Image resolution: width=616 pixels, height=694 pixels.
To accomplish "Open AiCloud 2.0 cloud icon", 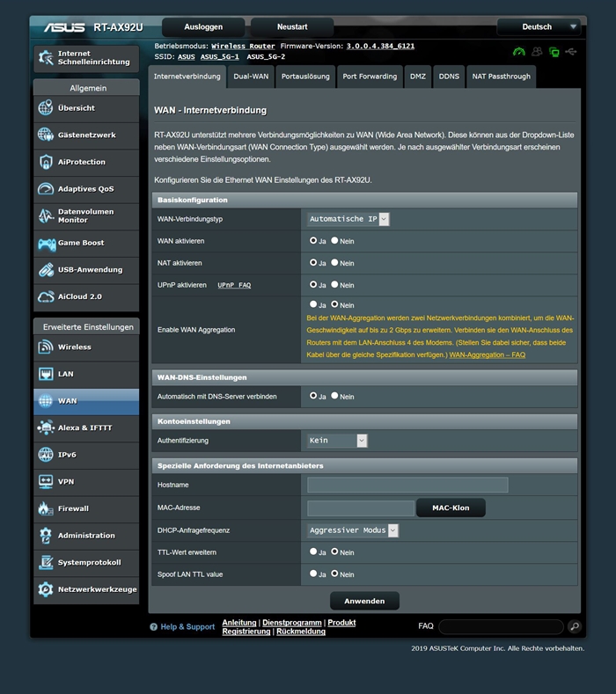I will coord(46,296).
